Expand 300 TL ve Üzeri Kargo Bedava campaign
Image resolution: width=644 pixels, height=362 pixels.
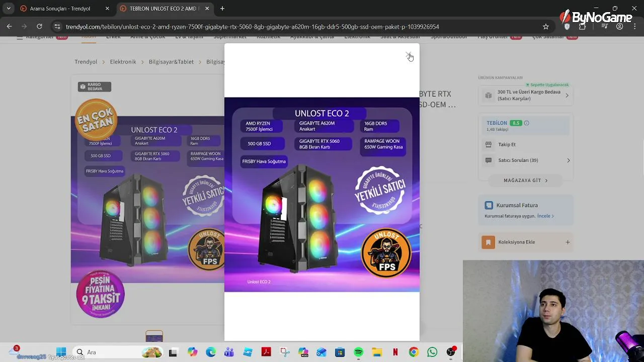pos(567,96)
